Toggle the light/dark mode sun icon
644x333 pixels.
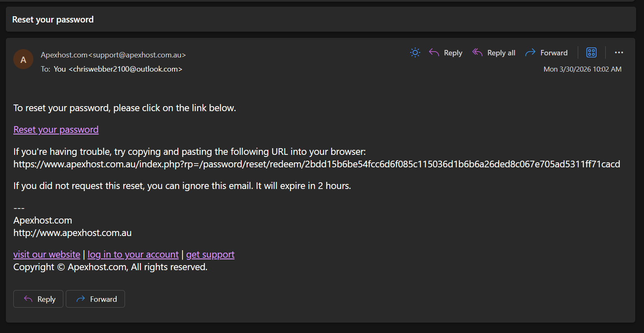pos(415,52)
